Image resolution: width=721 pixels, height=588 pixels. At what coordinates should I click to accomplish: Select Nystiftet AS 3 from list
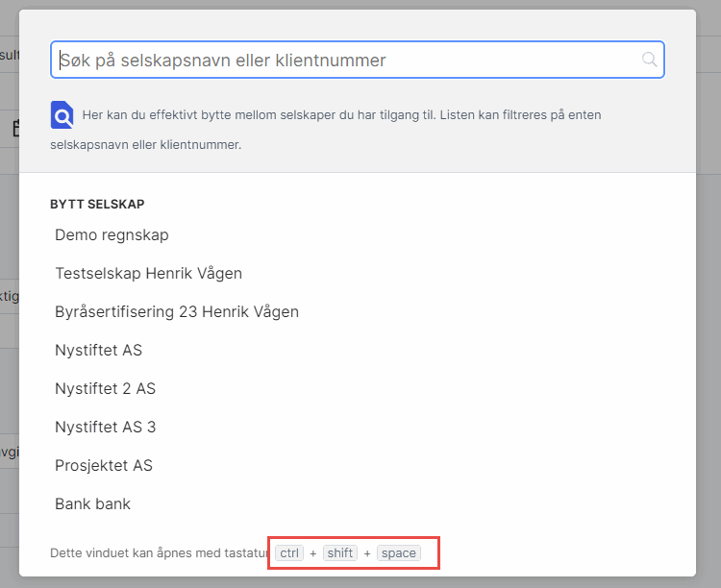tap(105, 427)
